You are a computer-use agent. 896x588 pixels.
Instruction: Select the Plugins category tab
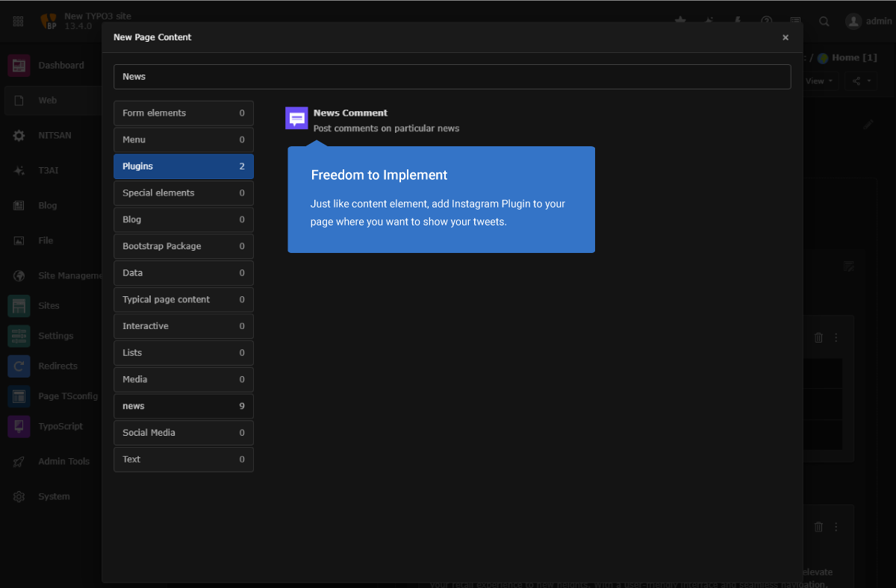[183, 166]
